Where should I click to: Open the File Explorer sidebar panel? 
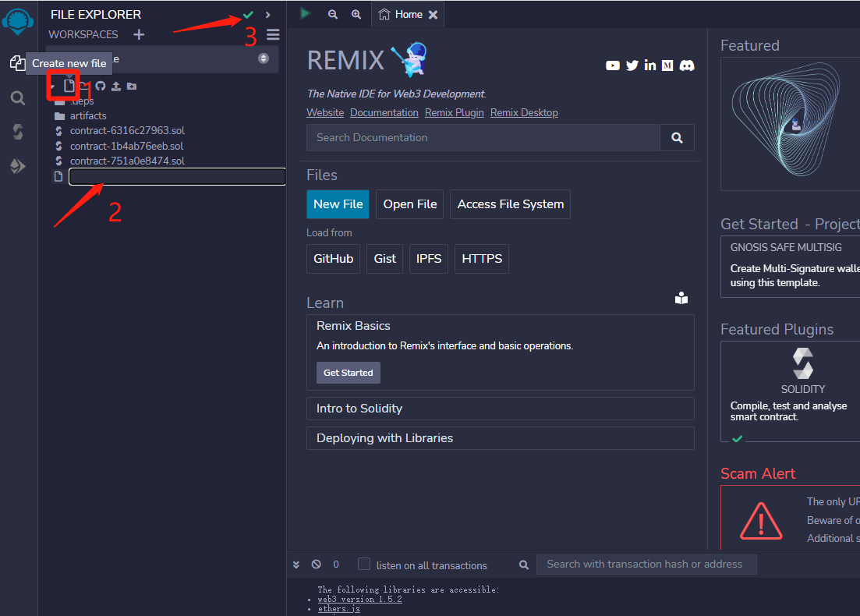pos(17,63)
